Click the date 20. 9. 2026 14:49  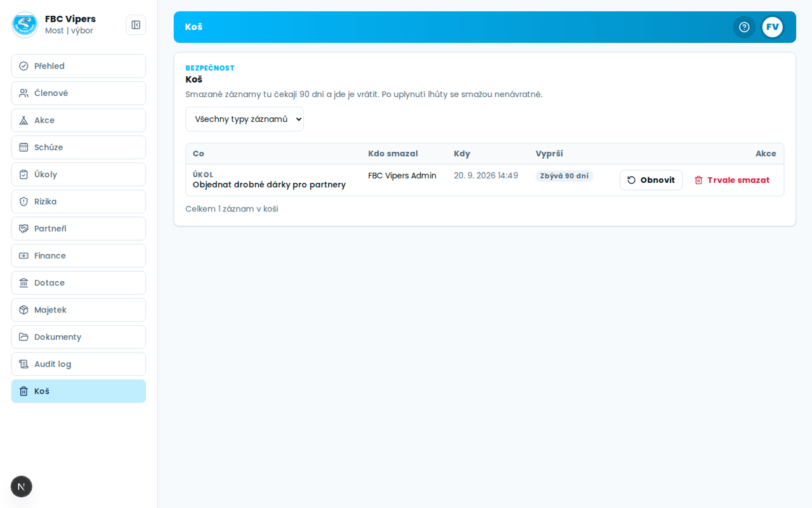[x=486, y=176]
